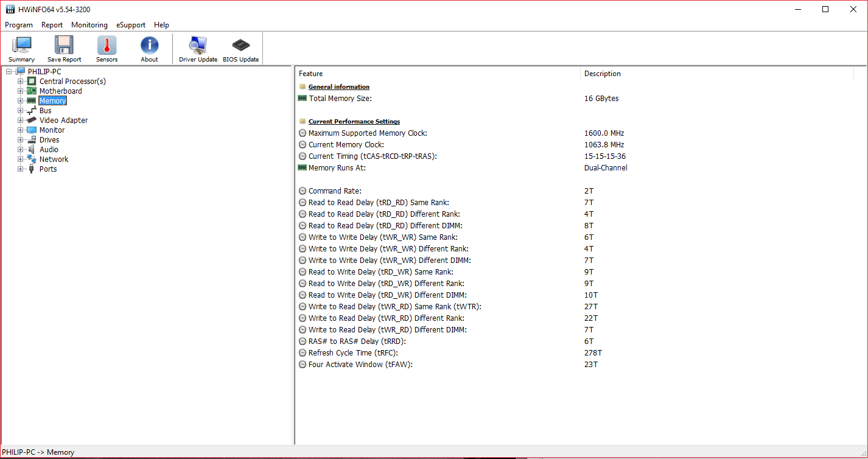Select the Drives label in tree
868x459 pixels.
(x=49, y=139)
